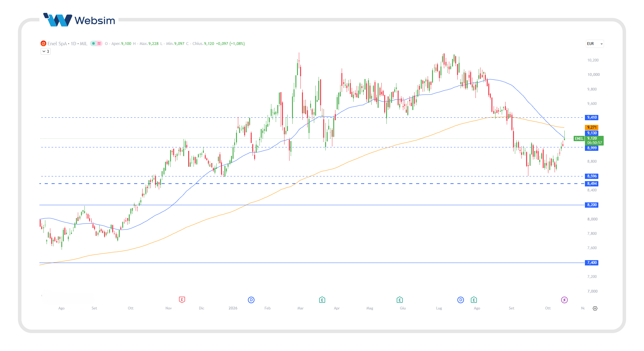Select the 8,596 support level label

coord(591,176)
